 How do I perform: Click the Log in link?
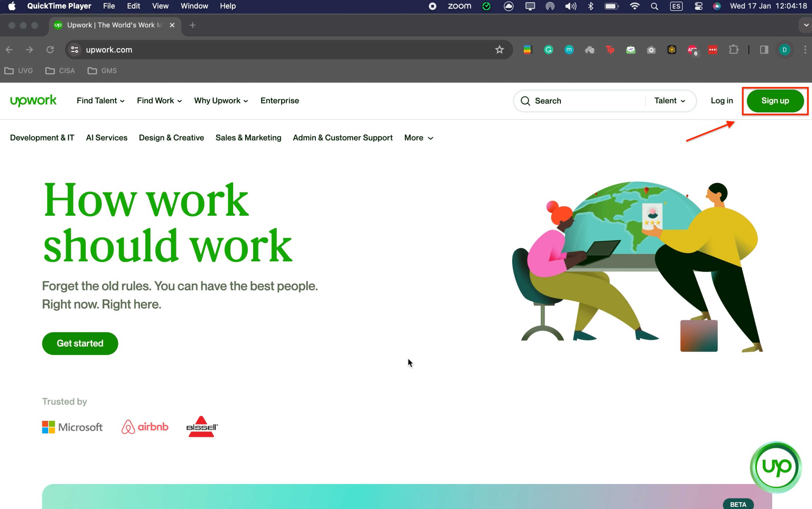pos(722,101)
